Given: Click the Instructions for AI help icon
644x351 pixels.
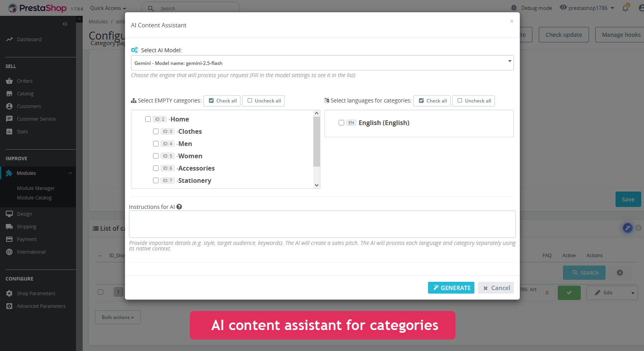Looking at the screenshot, I should point(179,207).
